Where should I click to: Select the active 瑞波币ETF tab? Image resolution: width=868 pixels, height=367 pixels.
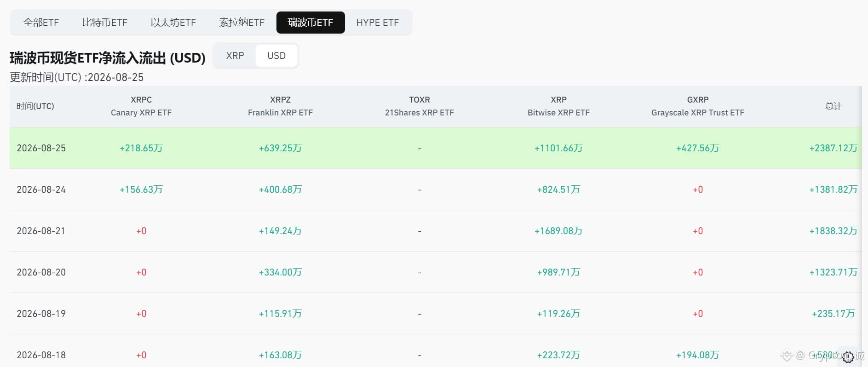pyautogui.click(x=310, y=23)
